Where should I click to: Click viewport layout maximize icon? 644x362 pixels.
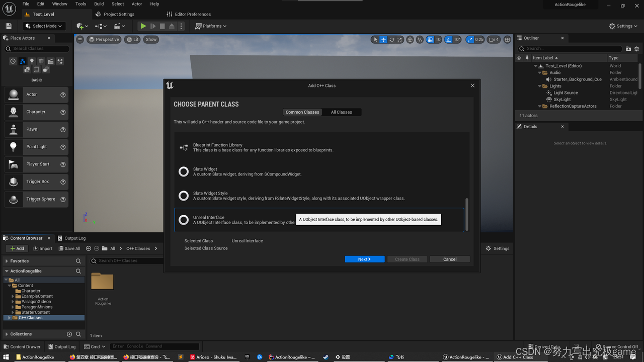click(x=507, y=39)
